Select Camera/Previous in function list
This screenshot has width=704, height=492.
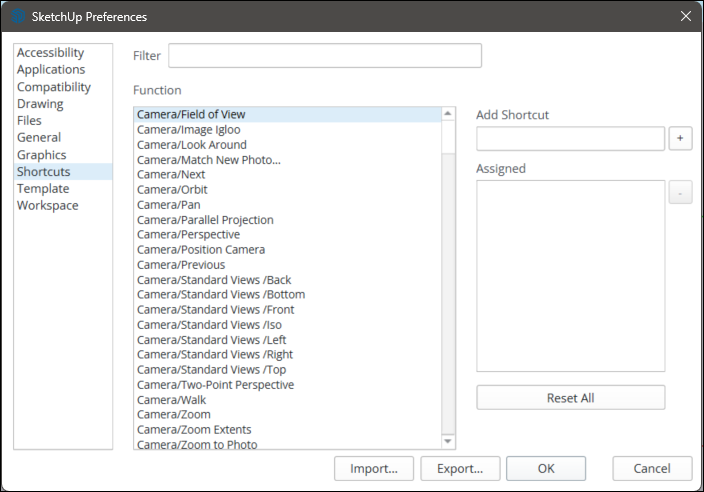(288, 265)
